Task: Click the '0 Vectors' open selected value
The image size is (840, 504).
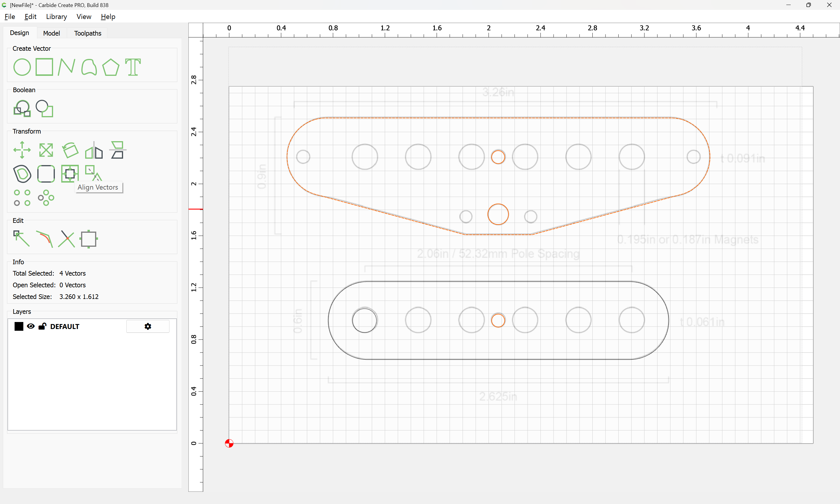Action: click(x=73, y=285)
